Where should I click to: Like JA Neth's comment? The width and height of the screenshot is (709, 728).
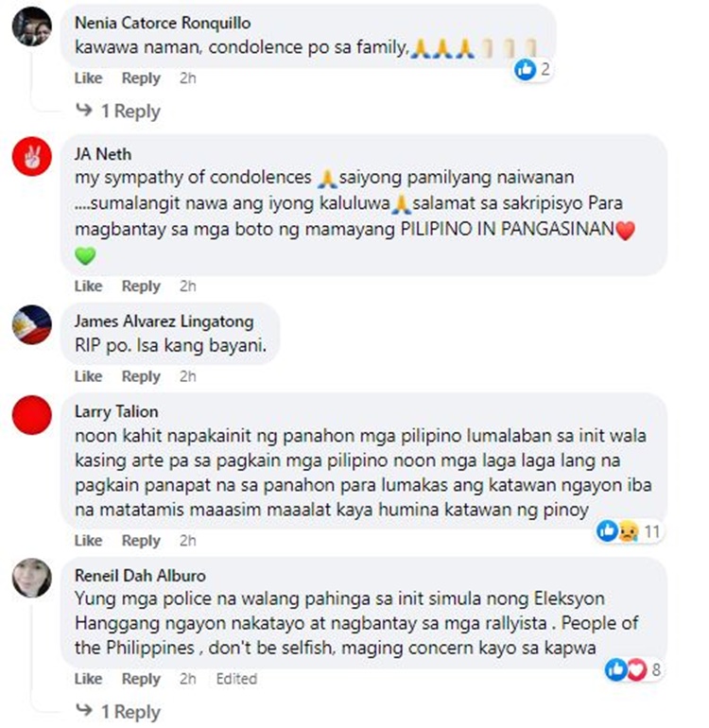coord(88,286)
